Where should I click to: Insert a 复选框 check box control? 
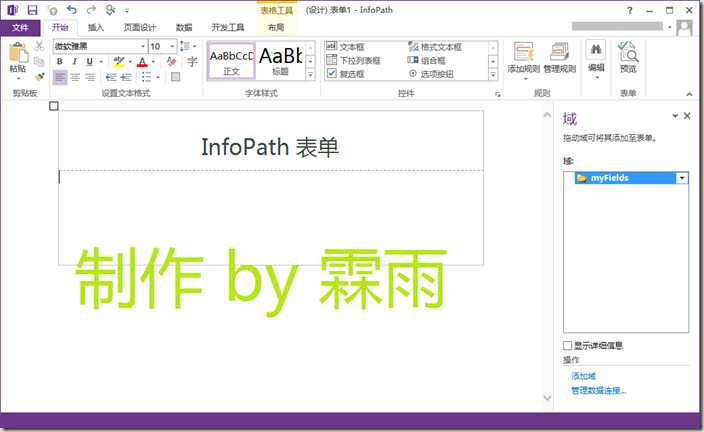coord(345,74)
